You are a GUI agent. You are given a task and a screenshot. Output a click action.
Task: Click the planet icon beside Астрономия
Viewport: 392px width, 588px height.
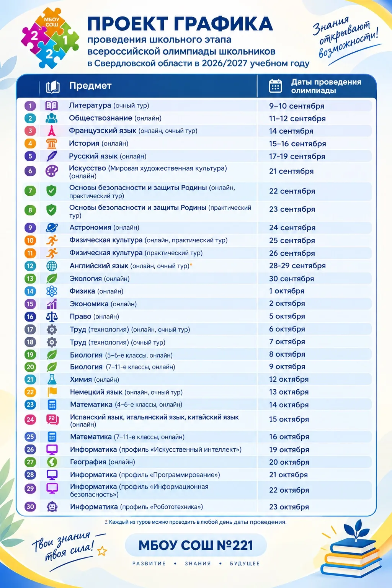52,227
